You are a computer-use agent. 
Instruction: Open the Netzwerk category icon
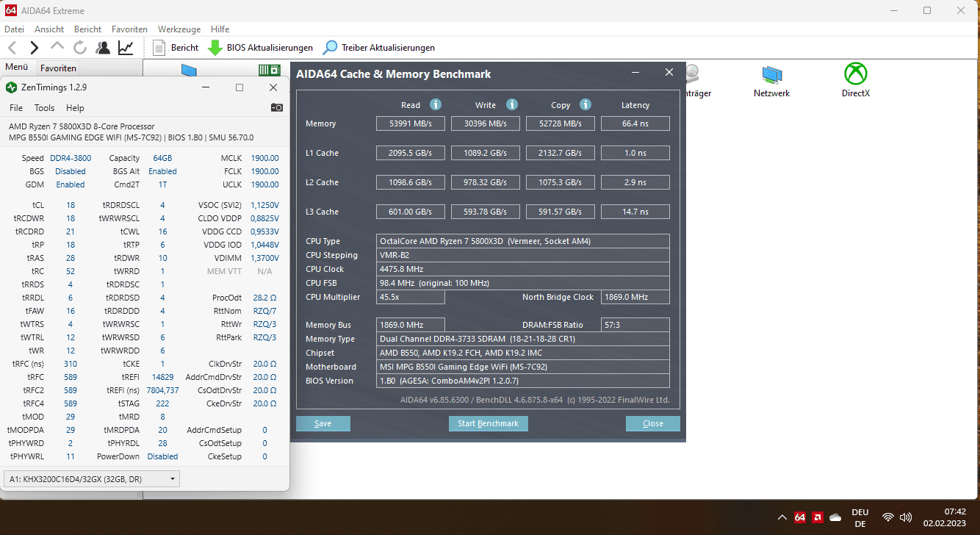[771, 80]
